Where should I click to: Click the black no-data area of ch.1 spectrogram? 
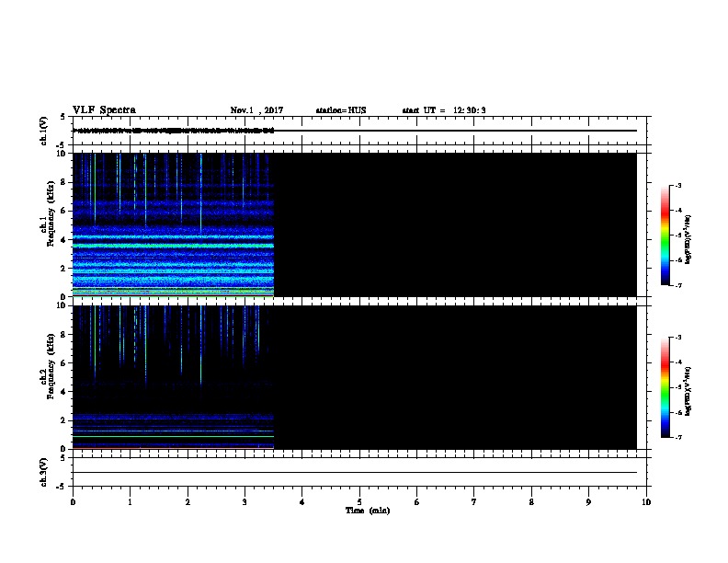pos(456,224)
